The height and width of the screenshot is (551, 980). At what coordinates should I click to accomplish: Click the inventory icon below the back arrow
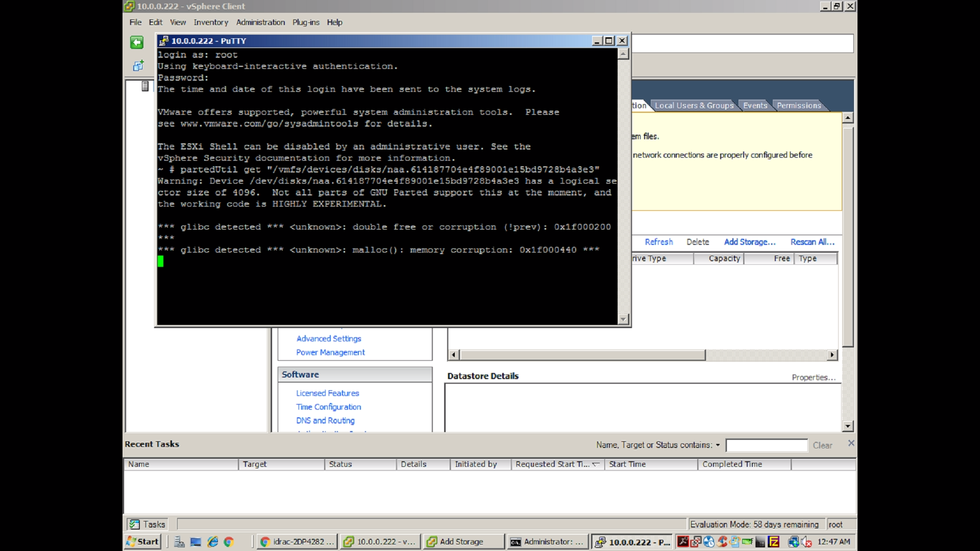138,66
